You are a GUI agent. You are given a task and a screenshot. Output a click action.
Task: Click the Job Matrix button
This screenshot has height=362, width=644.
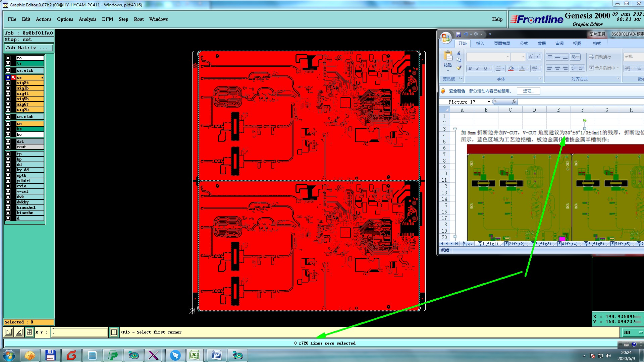(28, 48)
